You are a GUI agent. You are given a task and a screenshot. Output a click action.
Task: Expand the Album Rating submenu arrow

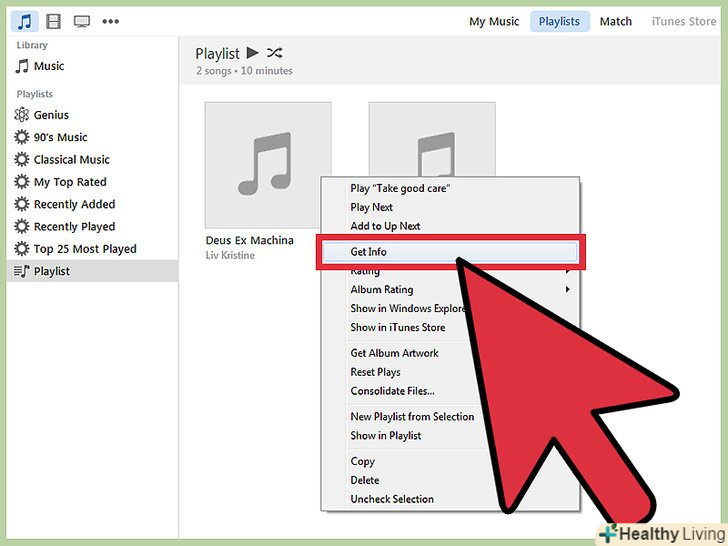click(x=567, y=289)
